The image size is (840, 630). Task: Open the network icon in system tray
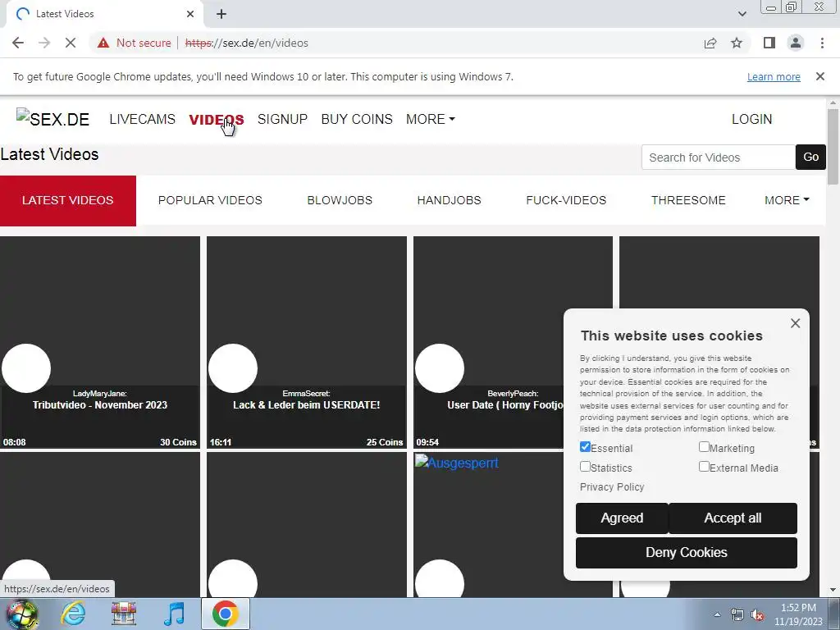[737, 614]
